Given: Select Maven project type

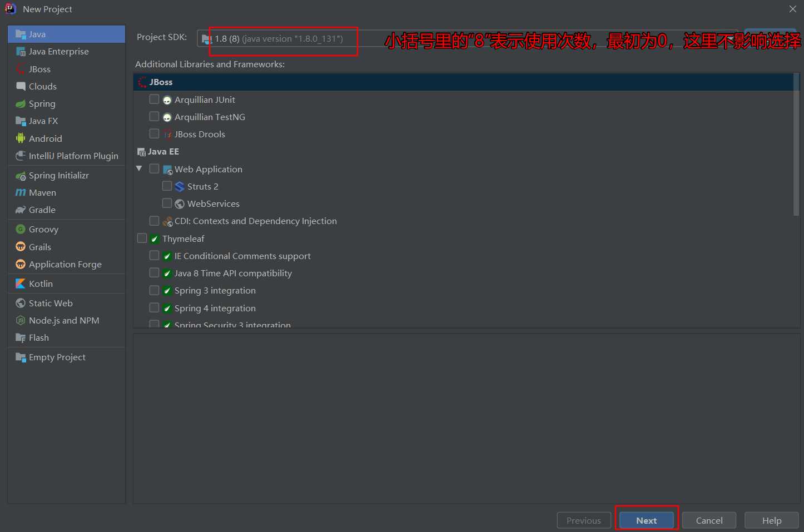Looking at the screenshot, I should point(67,192).
